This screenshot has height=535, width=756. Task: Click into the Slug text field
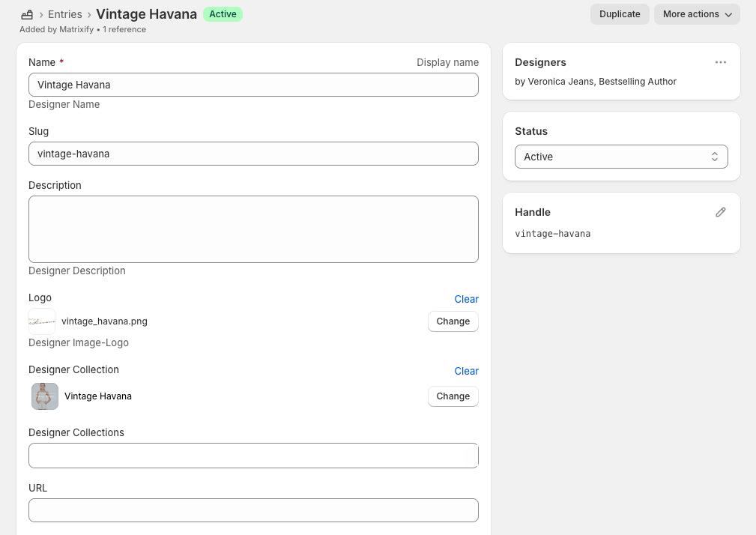coord(253,154)
